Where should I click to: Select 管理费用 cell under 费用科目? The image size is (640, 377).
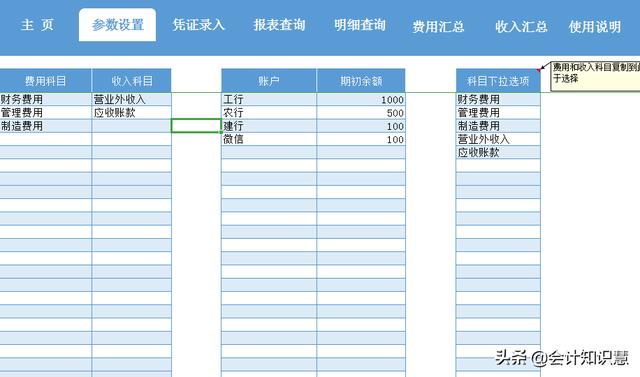click(x=45, y=113)
